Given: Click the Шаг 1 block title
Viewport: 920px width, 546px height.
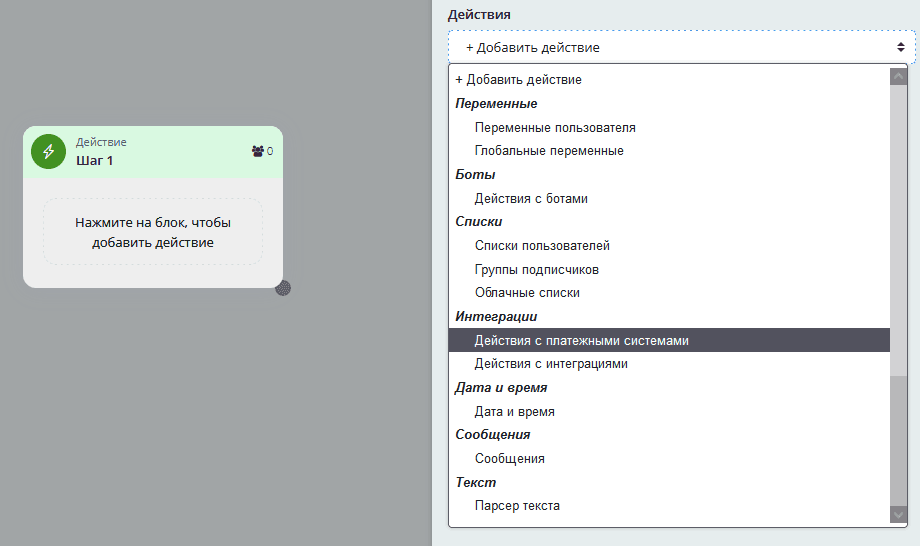Looking at the screenshot, I should 95,160.
